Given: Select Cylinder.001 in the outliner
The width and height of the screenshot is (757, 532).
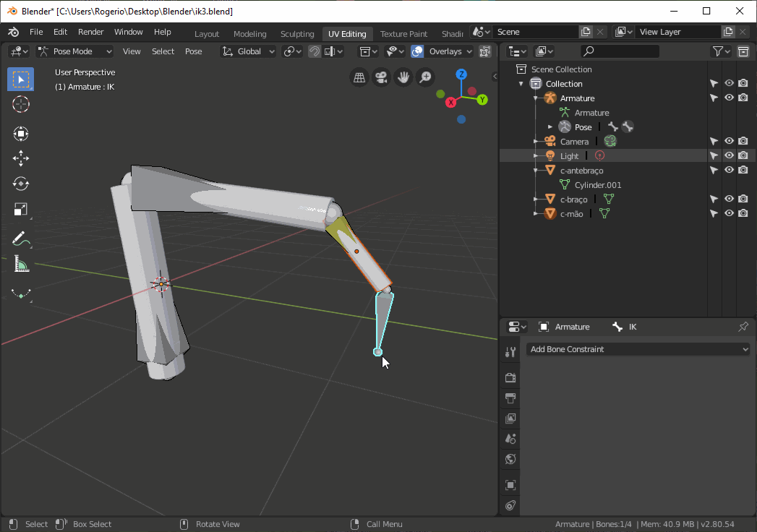Looking at the screenshot, I should click(x=597, y=184).
